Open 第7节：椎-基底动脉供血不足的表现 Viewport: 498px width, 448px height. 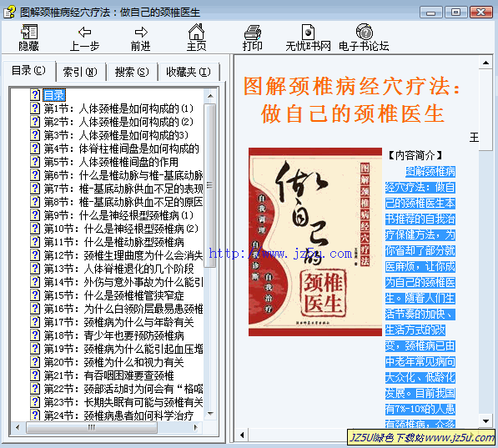pyautogui.click(x=123, y=189)
